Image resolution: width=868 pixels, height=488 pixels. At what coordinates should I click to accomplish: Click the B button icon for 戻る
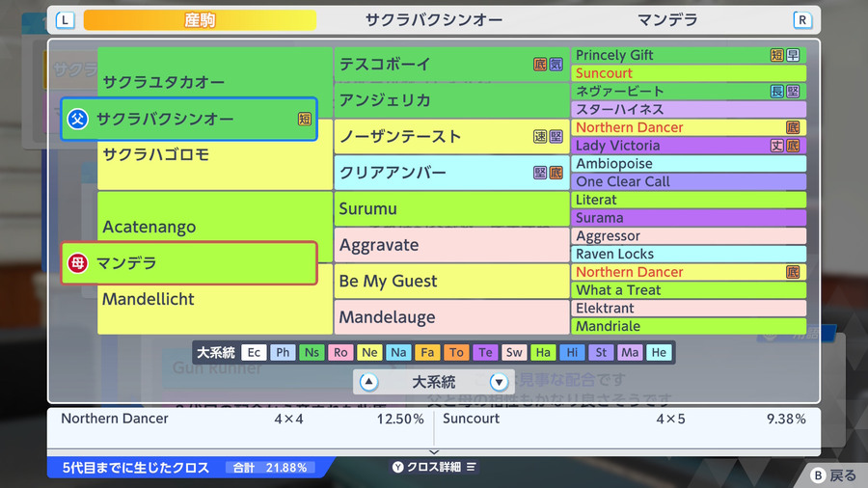[x=818, y=475]
